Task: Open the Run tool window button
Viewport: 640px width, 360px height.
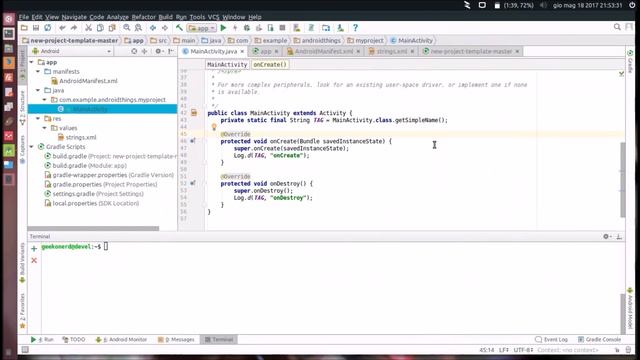Action: pyautogui.click(x=42, y=339)
